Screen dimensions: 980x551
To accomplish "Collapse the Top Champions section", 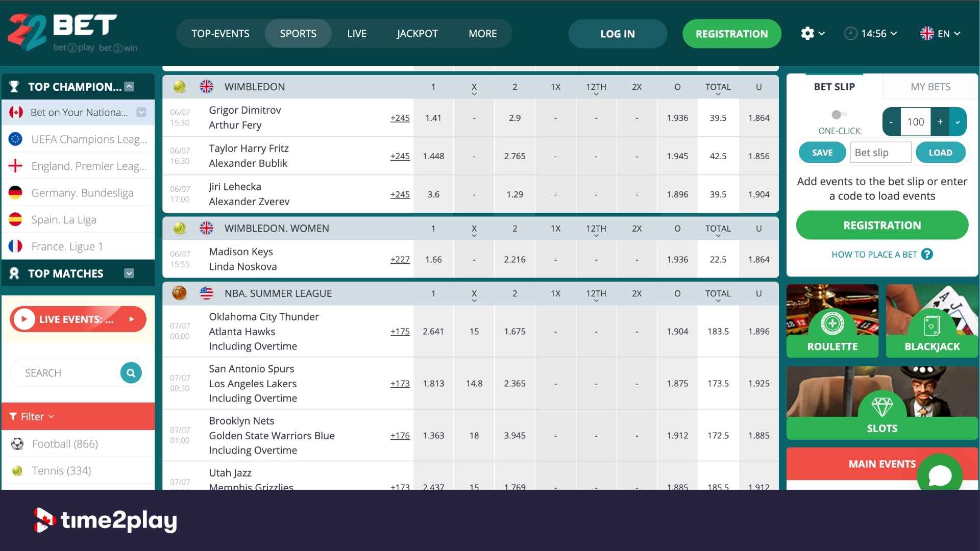I will (x=130, y=87).
